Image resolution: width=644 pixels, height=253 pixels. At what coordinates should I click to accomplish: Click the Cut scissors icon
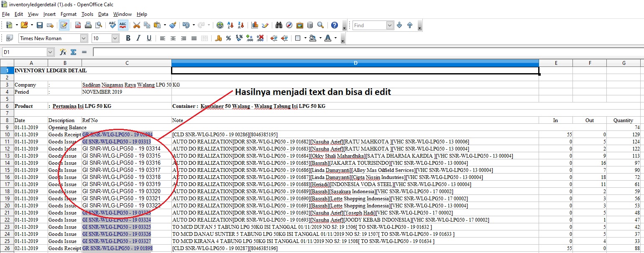pyautogui.click(x=137, y=25)
